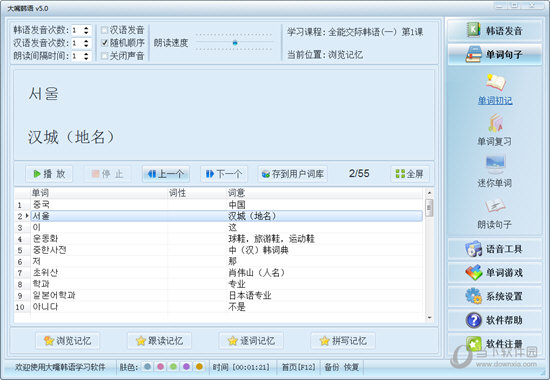Select the 逐词记忆 memory mode
Image resolution: width=550 pixels, height=380 pixels.
[x=251, y=341]
